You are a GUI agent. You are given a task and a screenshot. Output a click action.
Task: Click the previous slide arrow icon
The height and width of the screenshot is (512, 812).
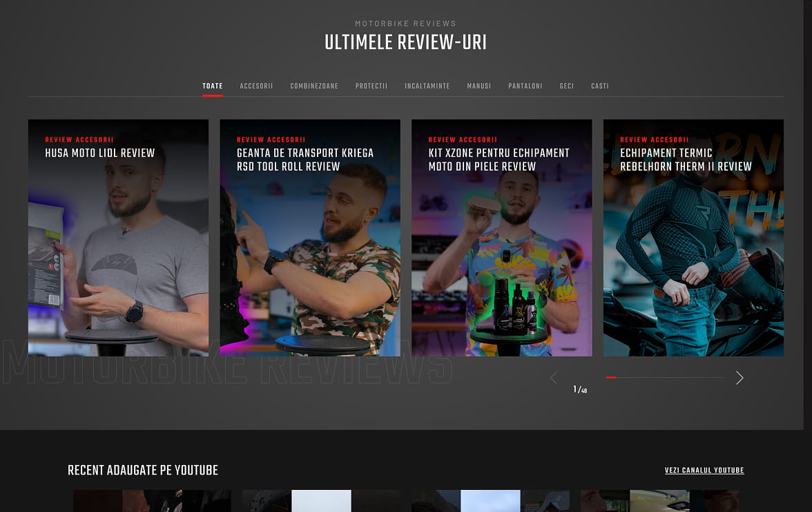coord(553,378)
